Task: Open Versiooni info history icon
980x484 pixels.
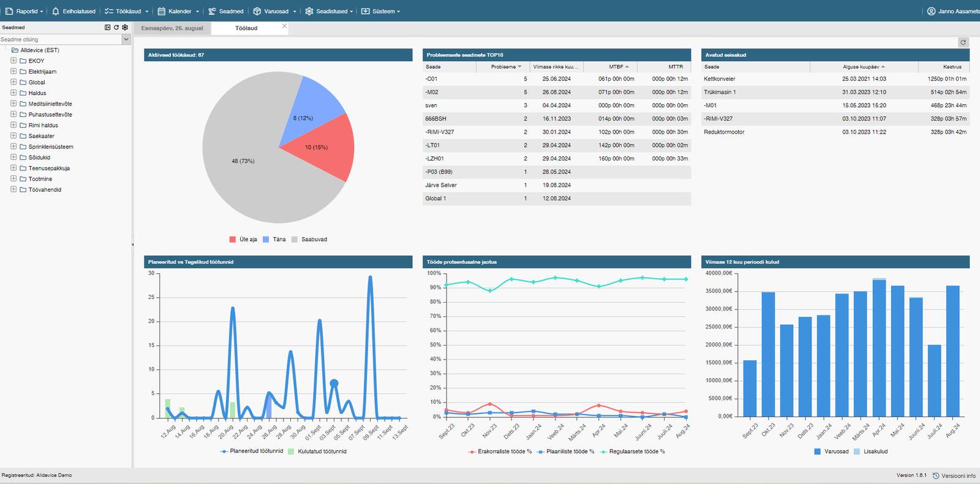Action: [x=936, y=475]
